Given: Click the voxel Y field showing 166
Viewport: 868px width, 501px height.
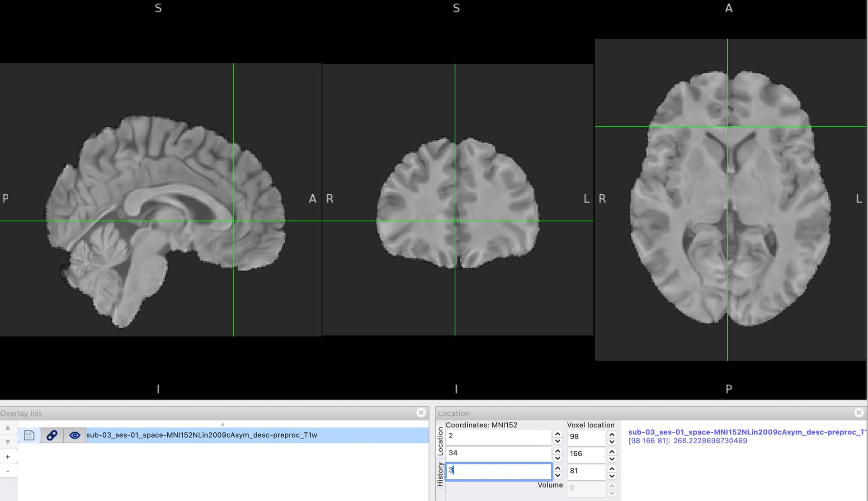Looking at the screenshot, I should (585, 454).
